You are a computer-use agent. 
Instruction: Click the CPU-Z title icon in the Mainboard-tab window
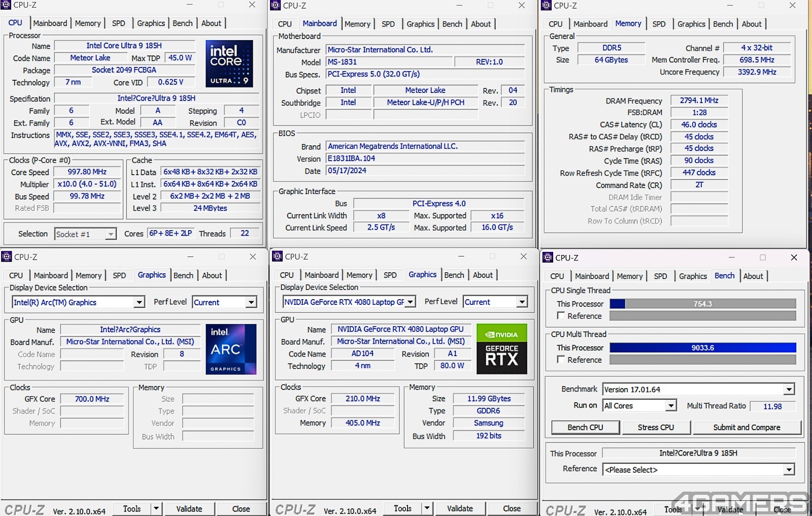coord(276,5)
